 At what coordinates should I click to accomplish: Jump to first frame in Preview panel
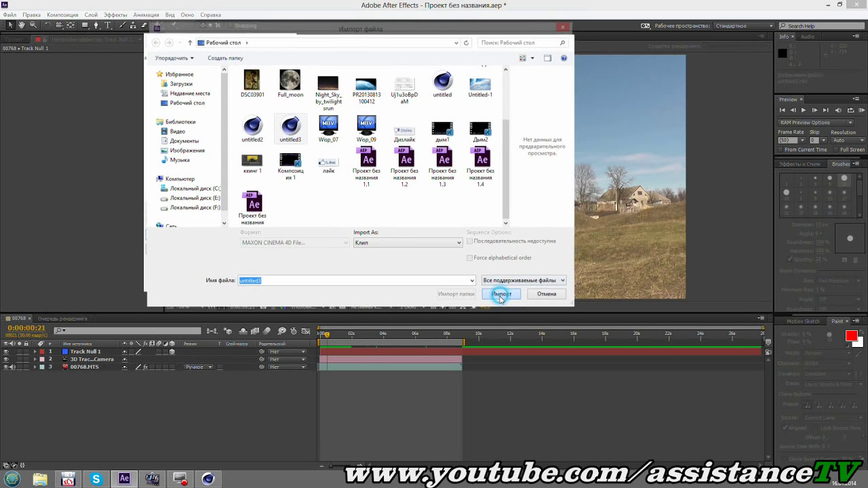tap(782, 110)
